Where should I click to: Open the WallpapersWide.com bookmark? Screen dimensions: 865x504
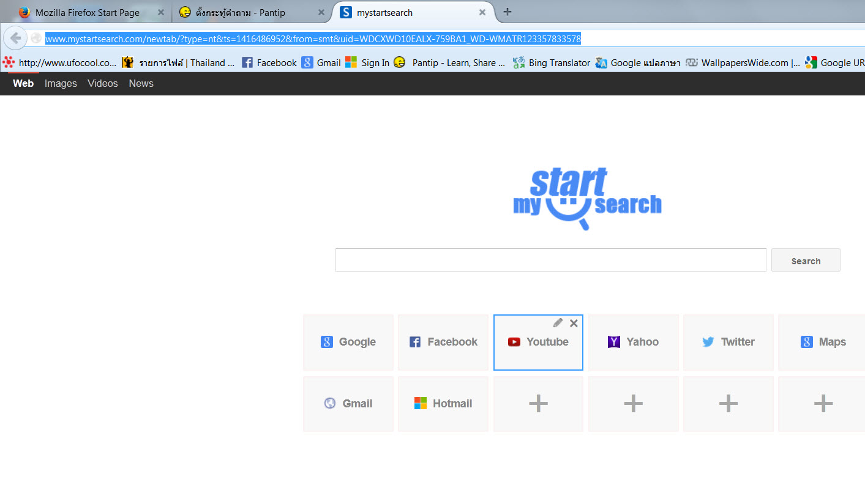coord(743,62)
